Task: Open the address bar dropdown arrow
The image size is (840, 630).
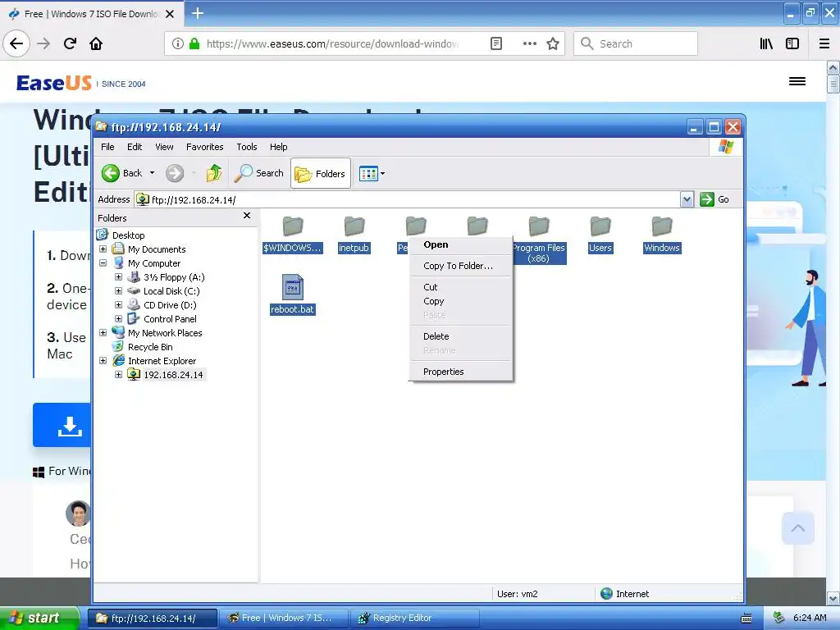Action: (x=687, y=200)
